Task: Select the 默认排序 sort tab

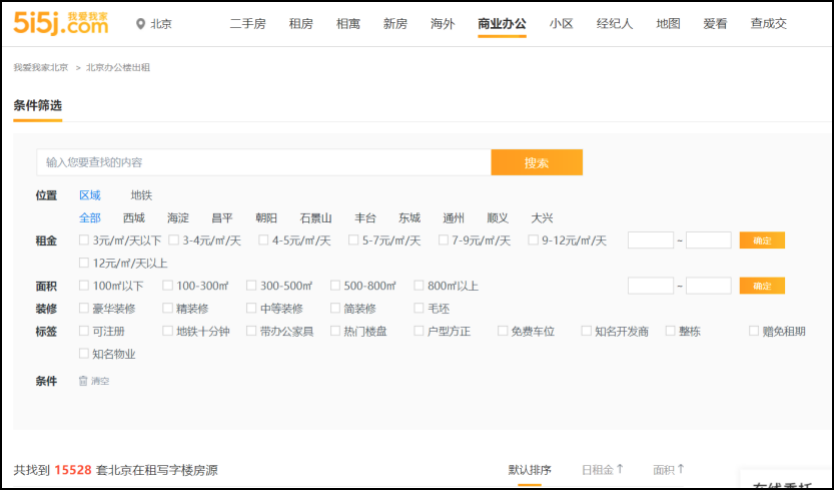Action: point(529,469)
